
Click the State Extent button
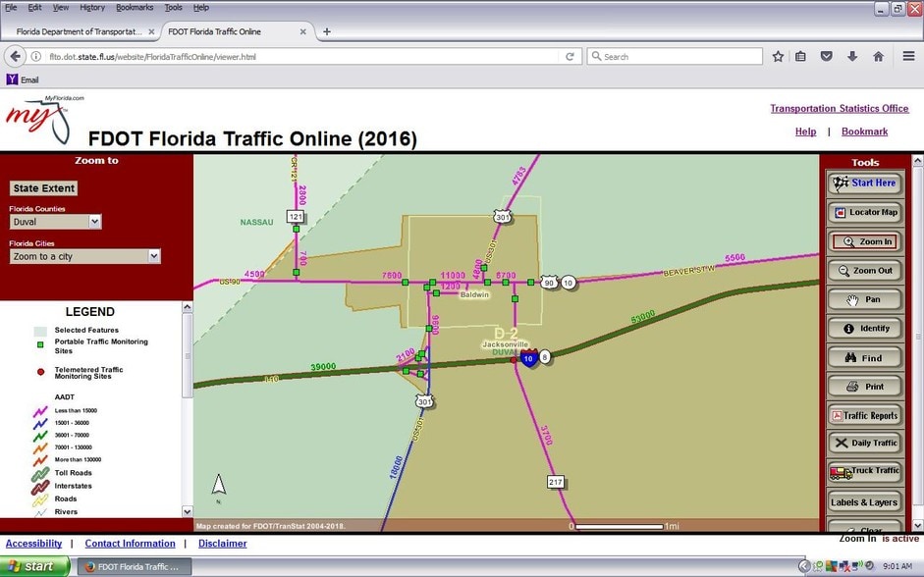[x=44, y=188]
